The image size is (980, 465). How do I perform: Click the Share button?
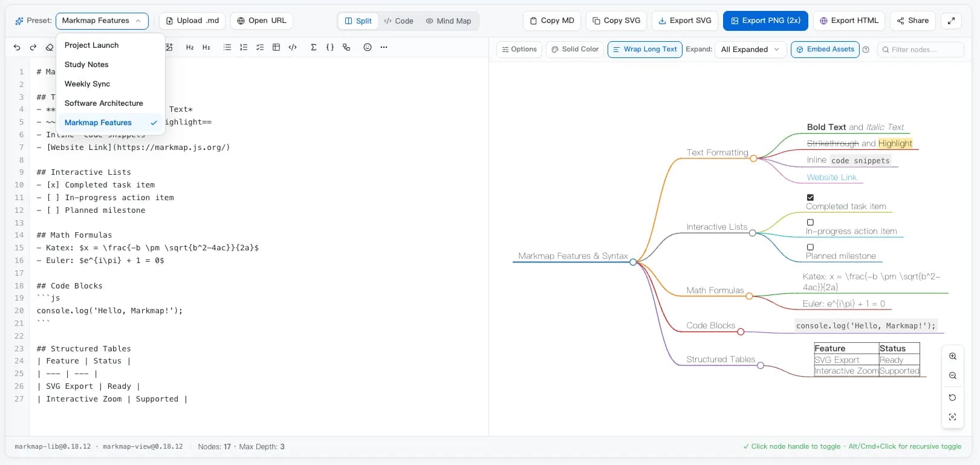[x=913, y=21]
